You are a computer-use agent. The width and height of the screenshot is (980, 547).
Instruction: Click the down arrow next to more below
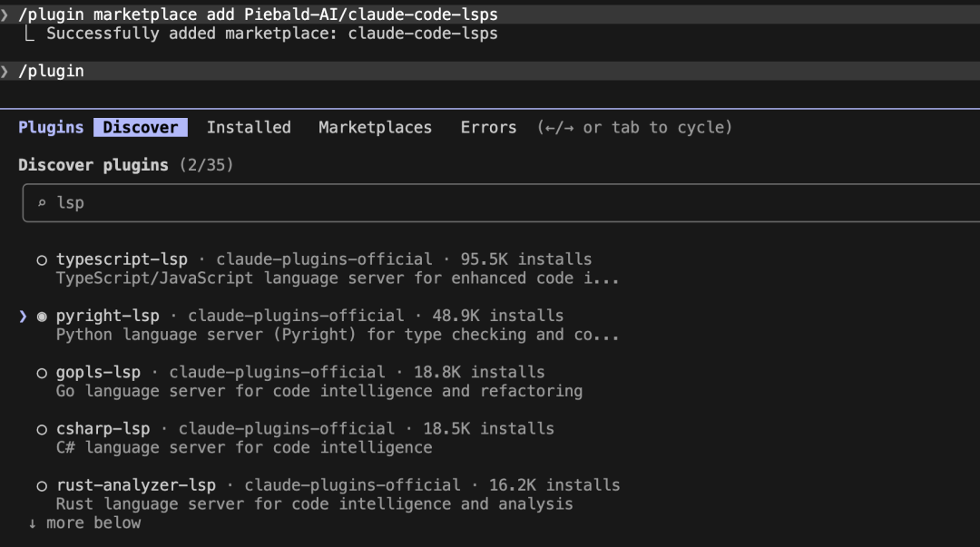coord(33,523)
